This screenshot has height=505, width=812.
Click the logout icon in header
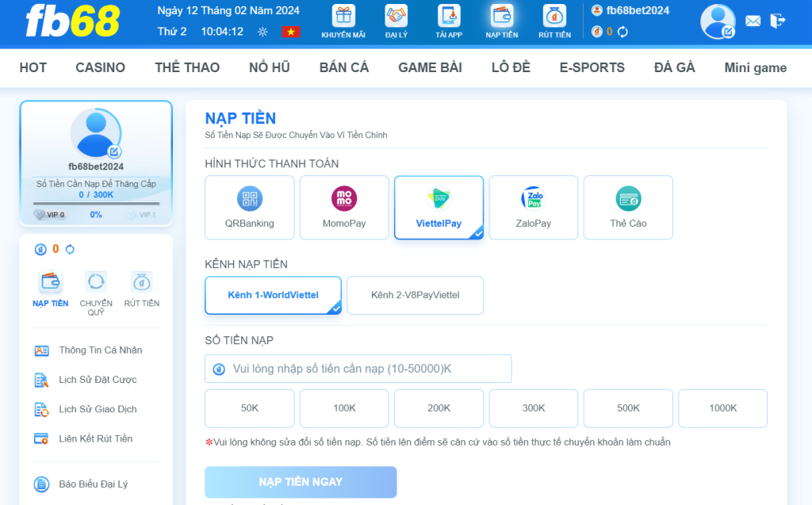click(x=778, y=21)
